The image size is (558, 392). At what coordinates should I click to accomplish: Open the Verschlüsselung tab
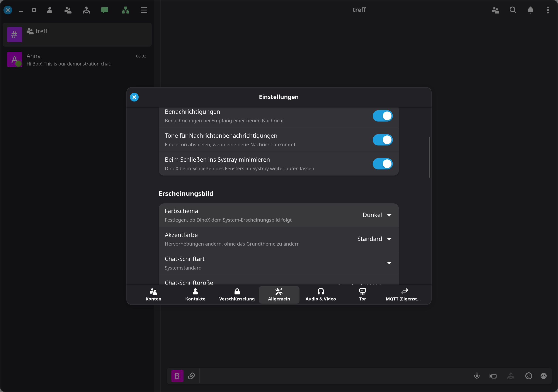[x=237, y=295]
